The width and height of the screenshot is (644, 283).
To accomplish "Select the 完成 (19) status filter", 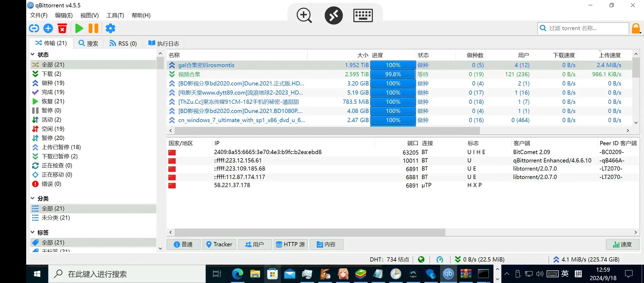I will (x=93, y=92).
